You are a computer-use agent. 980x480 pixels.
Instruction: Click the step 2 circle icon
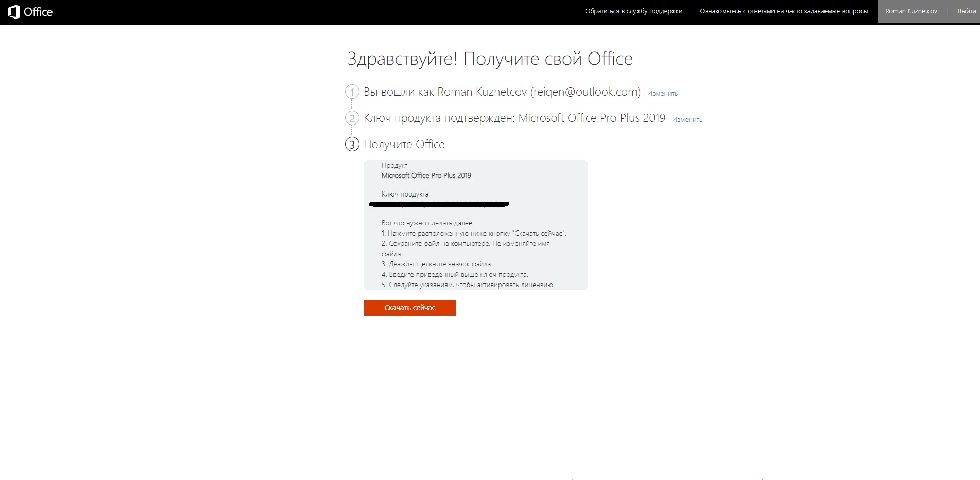352,118
